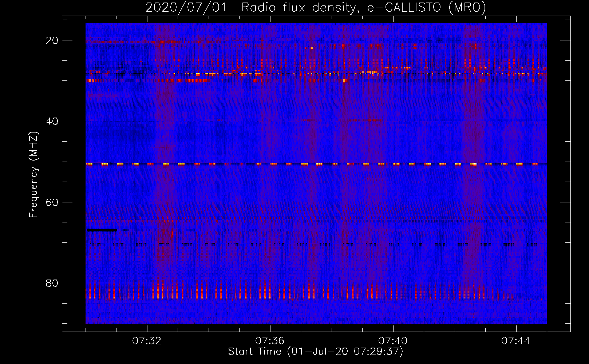589x364 pixels.
Task: Click the time tick label '07:40'
Action: point(393,341)
